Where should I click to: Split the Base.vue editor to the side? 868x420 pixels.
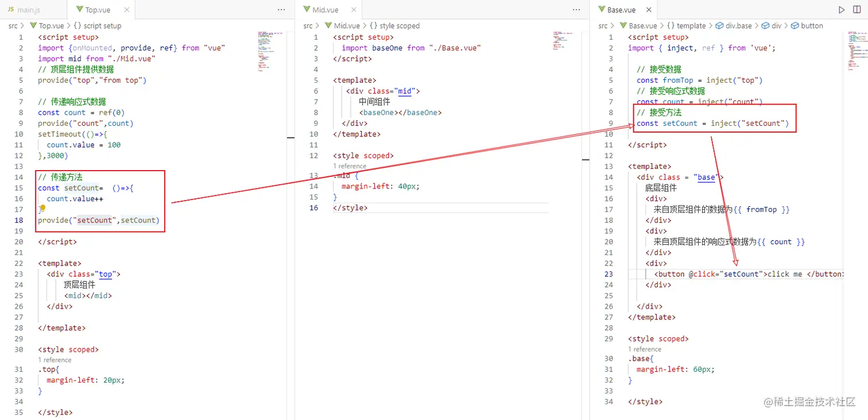click(x=858, y=10)
